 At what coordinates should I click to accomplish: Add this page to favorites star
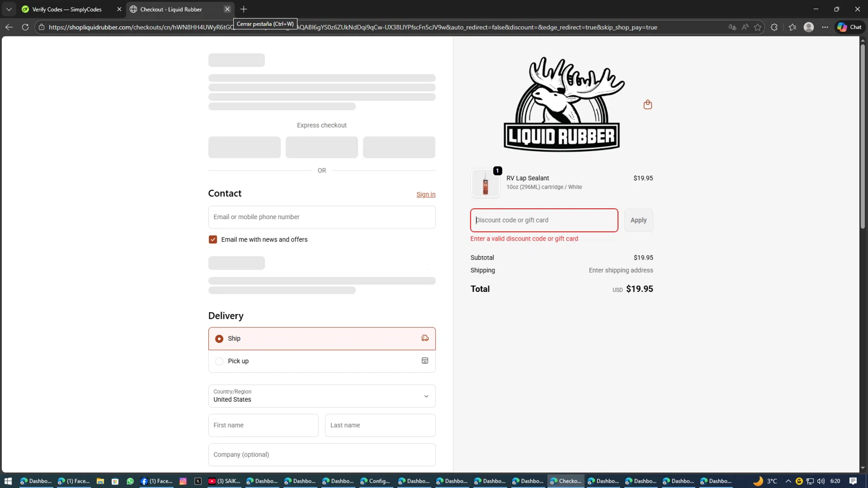(x=757, y=27)
